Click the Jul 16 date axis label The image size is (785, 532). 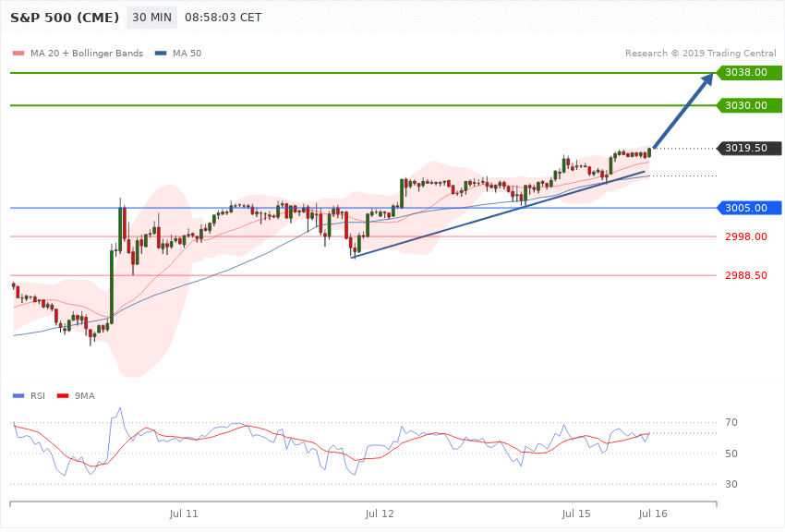[653, 514]
